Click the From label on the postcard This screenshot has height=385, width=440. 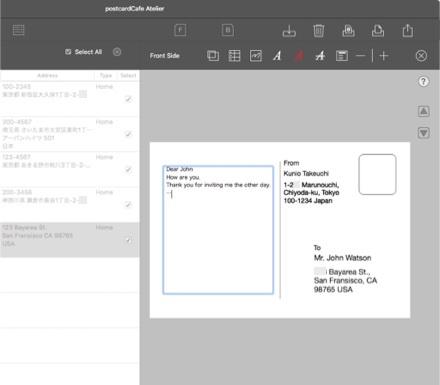[x=291, y=163]
